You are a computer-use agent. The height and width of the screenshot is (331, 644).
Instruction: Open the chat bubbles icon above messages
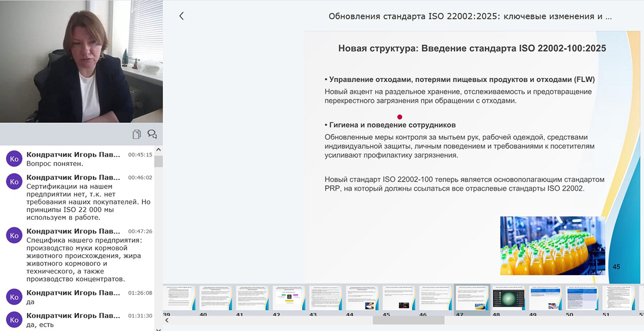pyautogui.click(x=152, y=134)
